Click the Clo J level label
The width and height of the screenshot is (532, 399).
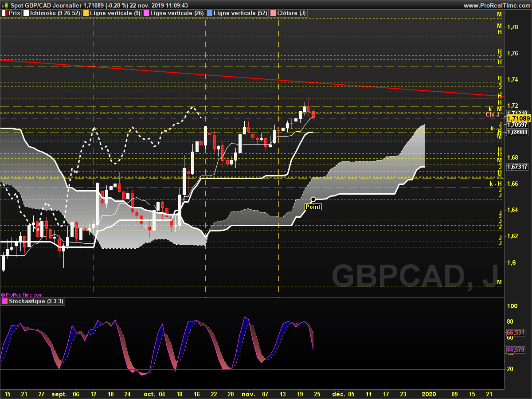(493, 115)
